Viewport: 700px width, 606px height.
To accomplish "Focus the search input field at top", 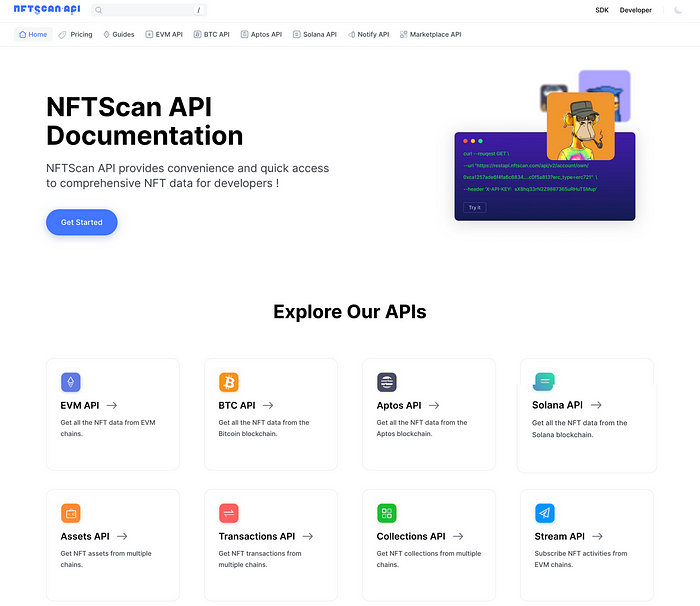I will (x=149, y=10).
